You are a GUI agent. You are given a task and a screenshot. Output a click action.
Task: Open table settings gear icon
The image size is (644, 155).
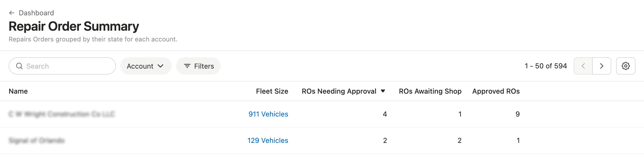[x=625, y=66]
